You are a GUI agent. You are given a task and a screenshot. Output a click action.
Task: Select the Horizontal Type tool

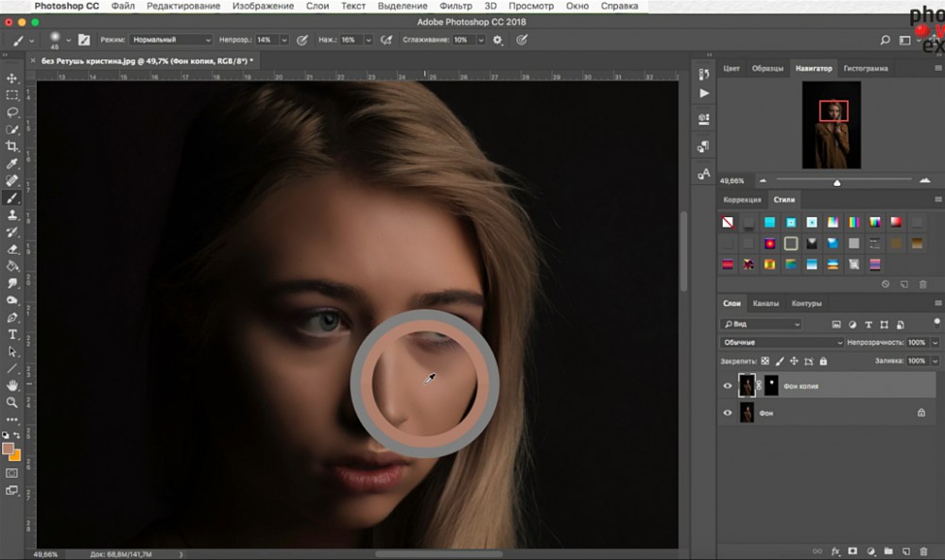(x=12, y=334)
